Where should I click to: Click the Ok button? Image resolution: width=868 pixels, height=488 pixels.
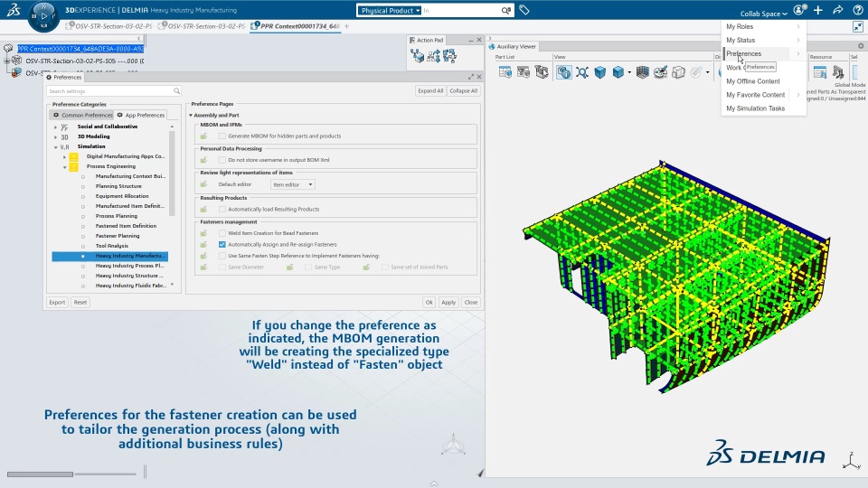(429, 302)
